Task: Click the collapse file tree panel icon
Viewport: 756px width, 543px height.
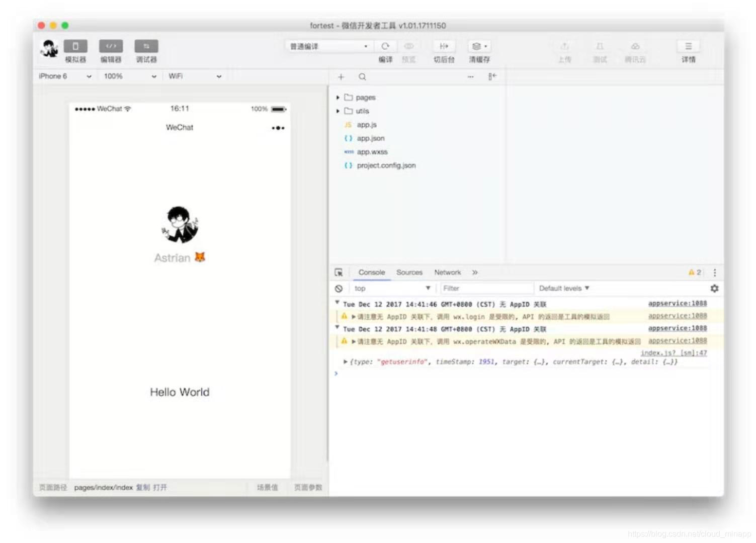Action: 492,76
